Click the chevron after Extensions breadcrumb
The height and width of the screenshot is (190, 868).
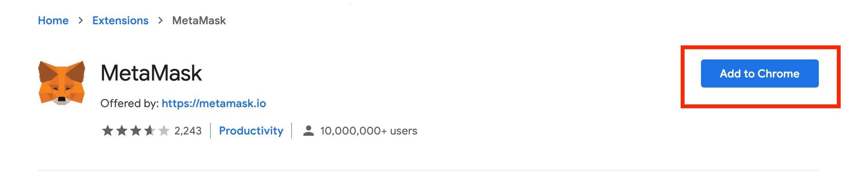[x=160, y=20]
